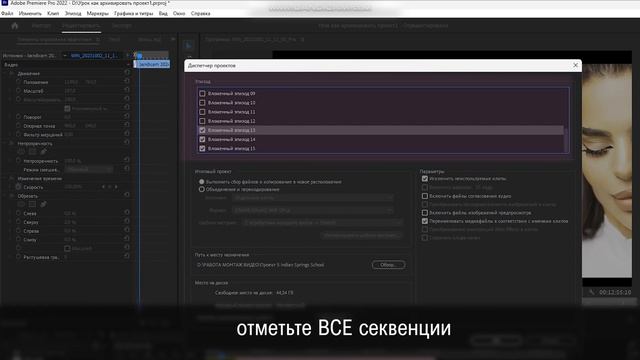640x360 pixels.
Task: Check Вложенный эпизод 12 checkbox
Action: [x=202, y=121]
